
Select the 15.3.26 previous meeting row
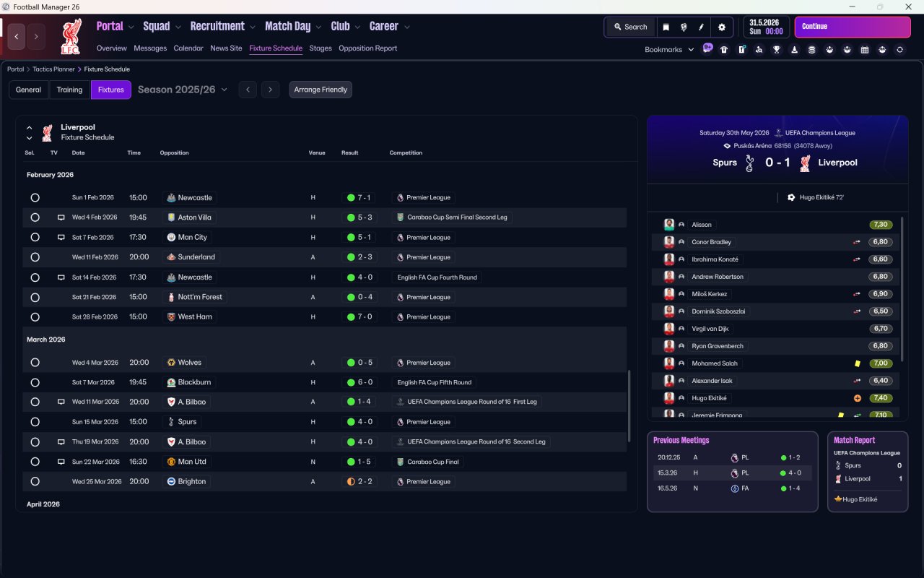tap(732, 473)
